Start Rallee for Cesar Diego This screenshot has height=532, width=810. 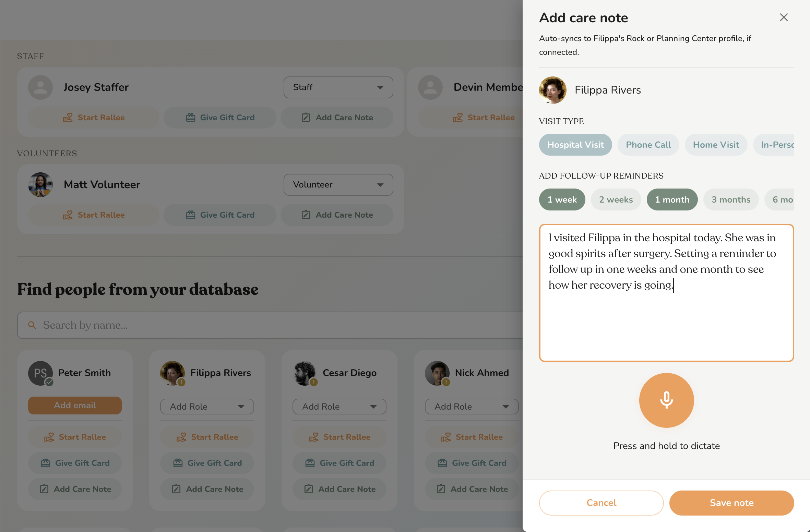tap(339, 437)
